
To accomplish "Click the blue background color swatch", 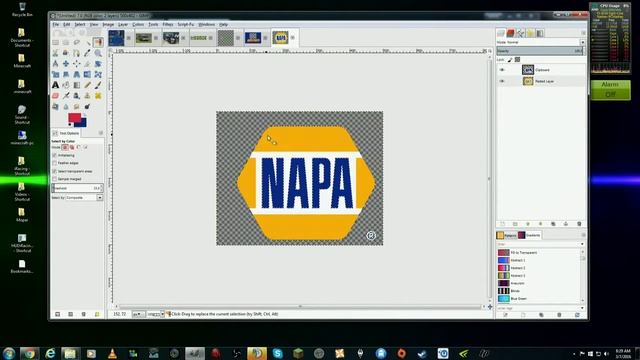I will click(83, 123).
